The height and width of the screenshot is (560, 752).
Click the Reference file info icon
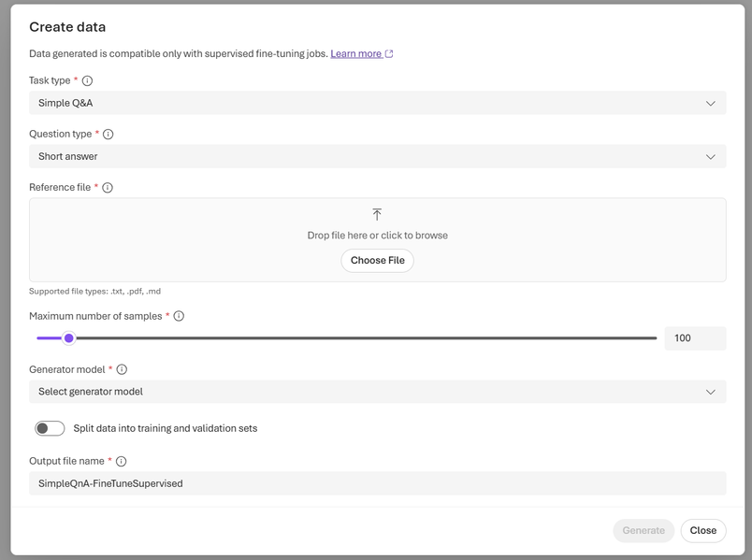pos(108,188)
